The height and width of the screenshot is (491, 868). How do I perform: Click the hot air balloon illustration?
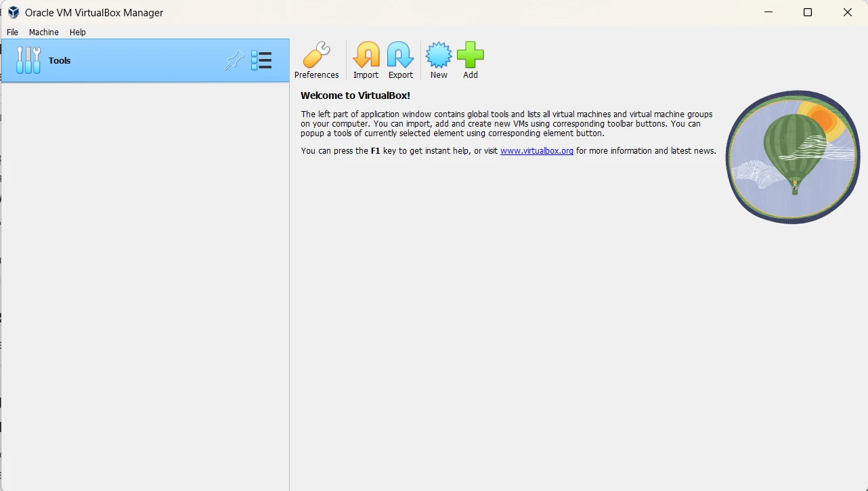792,156
